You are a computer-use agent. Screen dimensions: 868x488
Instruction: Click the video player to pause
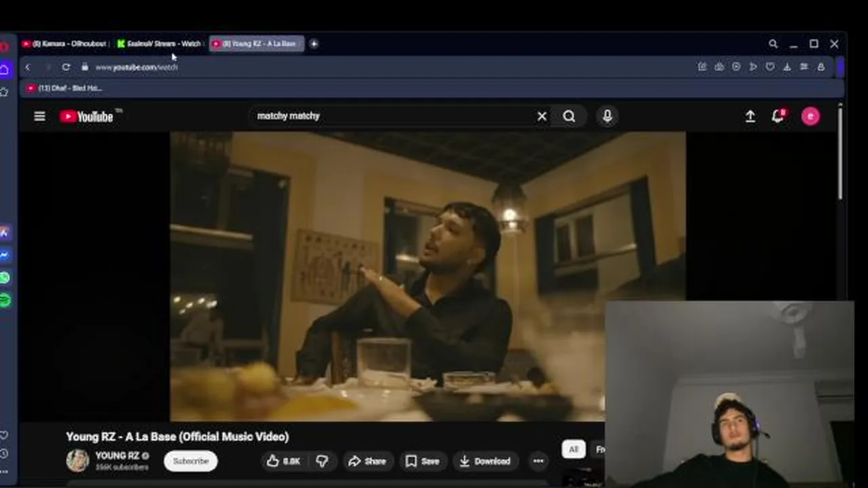[x=428, y=277]
